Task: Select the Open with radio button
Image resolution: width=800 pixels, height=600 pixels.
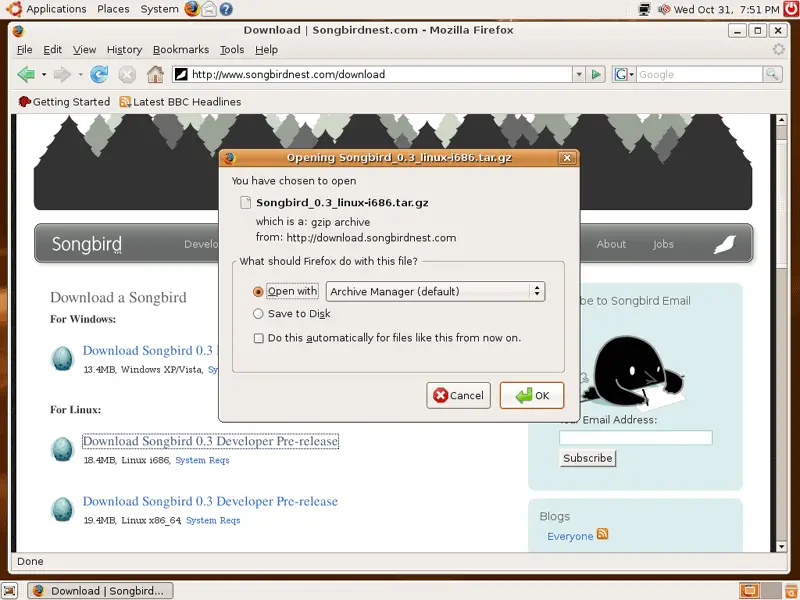Action: tap(259, 292)
